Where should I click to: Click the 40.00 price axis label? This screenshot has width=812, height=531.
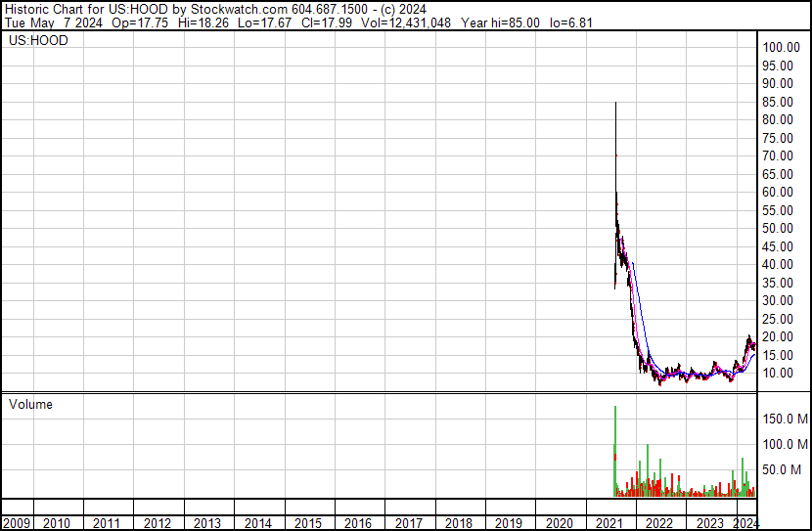point(778,264)
